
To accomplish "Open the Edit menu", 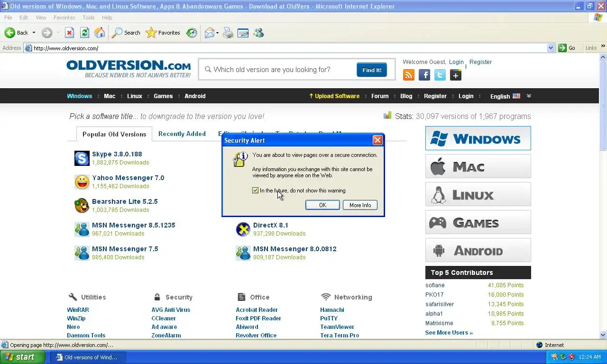I will tap(24, 18).
